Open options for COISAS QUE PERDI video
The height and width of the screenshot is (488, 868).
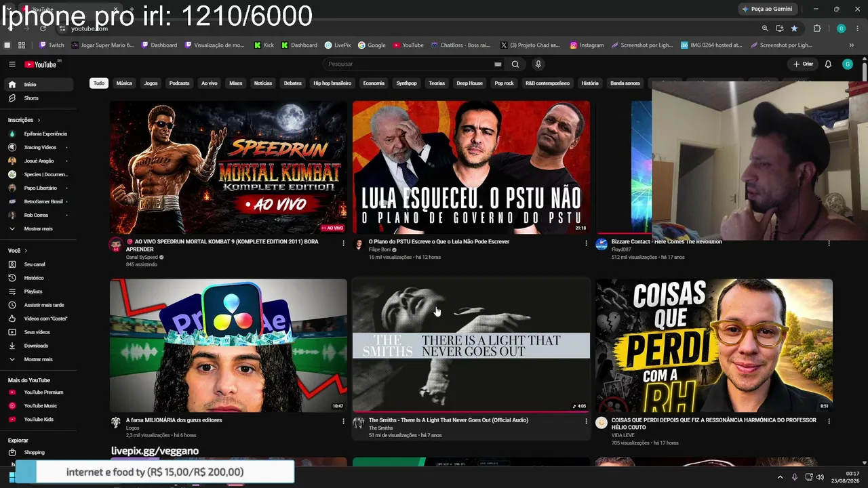point(829,421)
